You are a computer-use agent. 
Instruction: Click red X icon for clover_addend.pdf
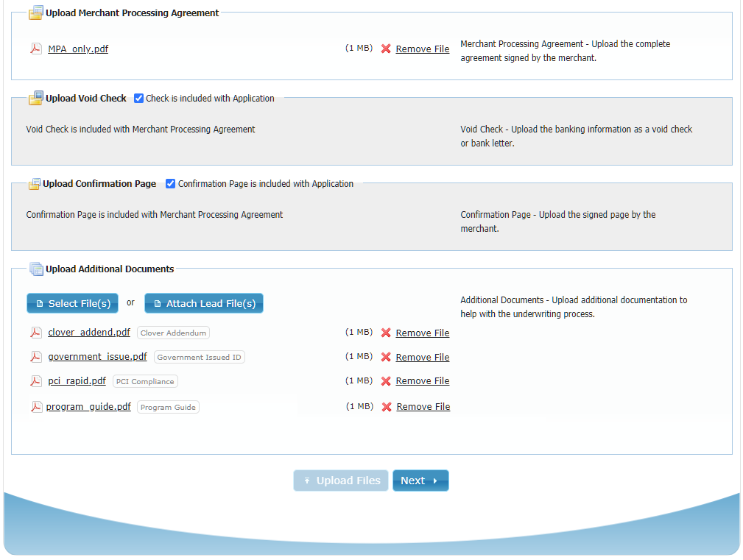pyautogui.click(x=386, y=333)
